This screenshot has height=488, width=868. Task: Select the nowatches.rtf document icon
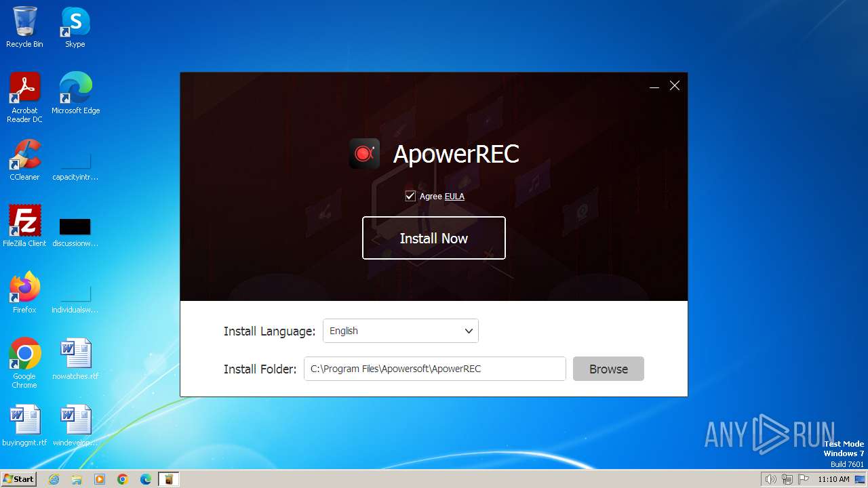[75, 359]
